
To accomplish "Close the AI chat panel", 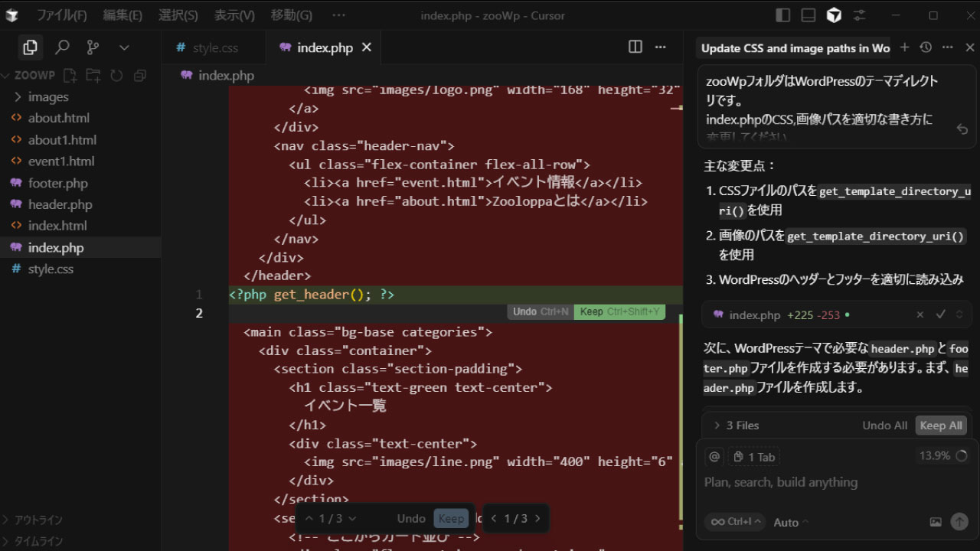I will pyautogui.click(x=969, y=47).
